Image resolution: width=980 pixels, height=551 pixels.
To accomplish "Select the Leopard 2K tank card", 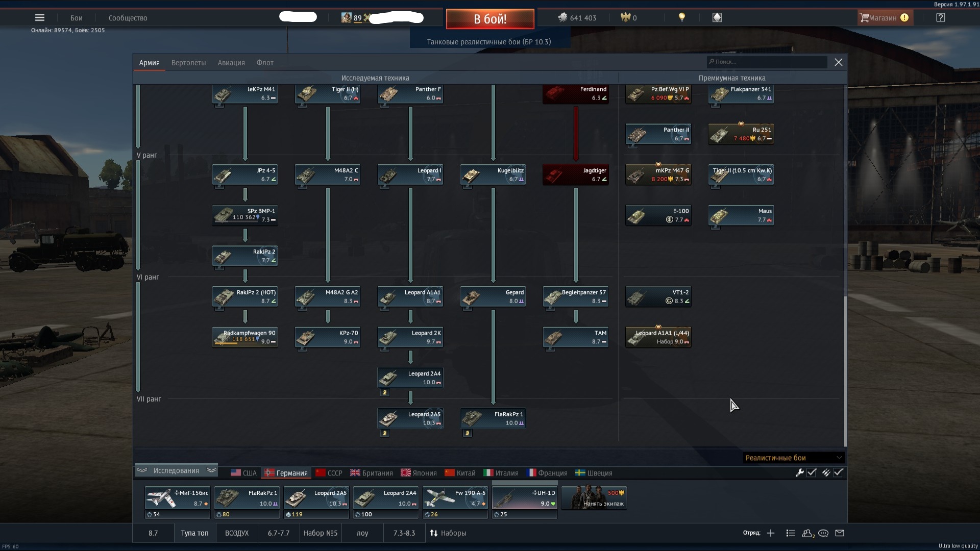I will tap(410, 337).
